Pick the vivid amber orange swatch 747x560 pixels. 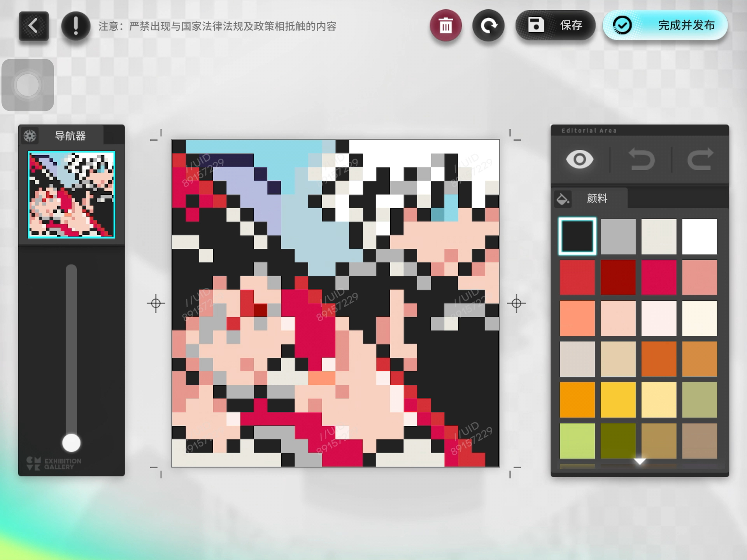[577, 400]
